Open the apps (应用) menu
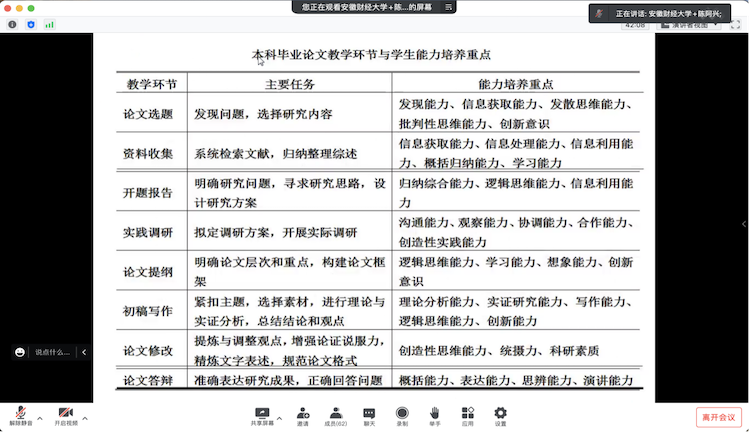The image size is (750, 433). tap(467, 414)
